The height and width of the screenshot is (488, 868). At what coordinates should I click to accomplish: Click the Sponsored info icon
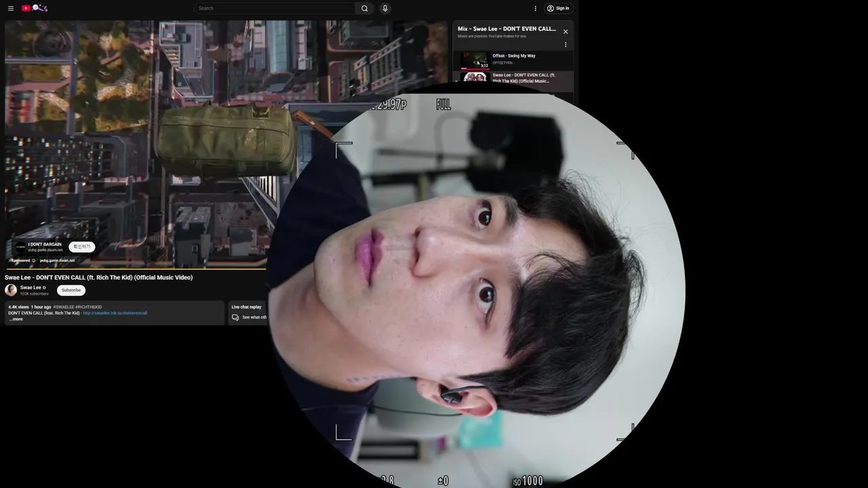pos(33,260)
